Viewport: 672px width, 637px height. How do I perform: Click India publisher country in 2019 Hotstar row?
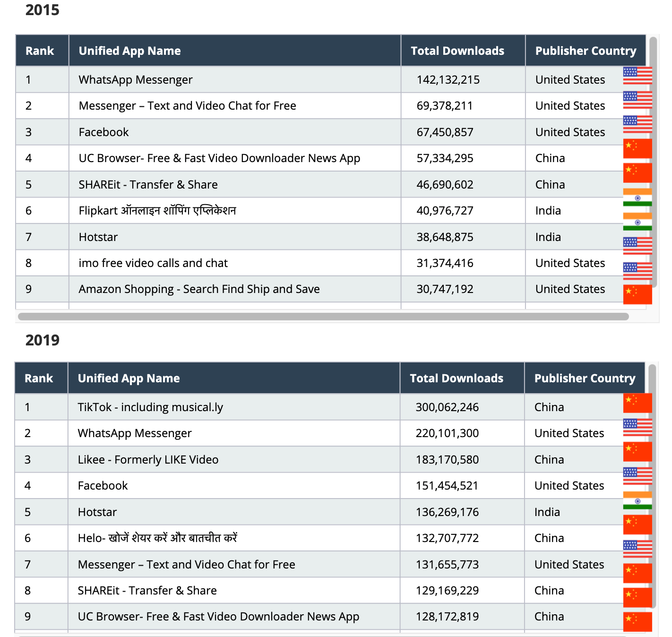coord(547,512)
